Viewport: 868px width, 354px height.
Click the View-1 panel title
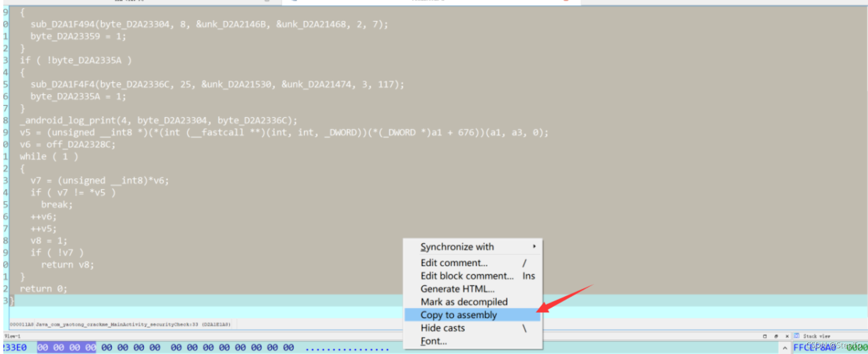[x=12, y=336]
